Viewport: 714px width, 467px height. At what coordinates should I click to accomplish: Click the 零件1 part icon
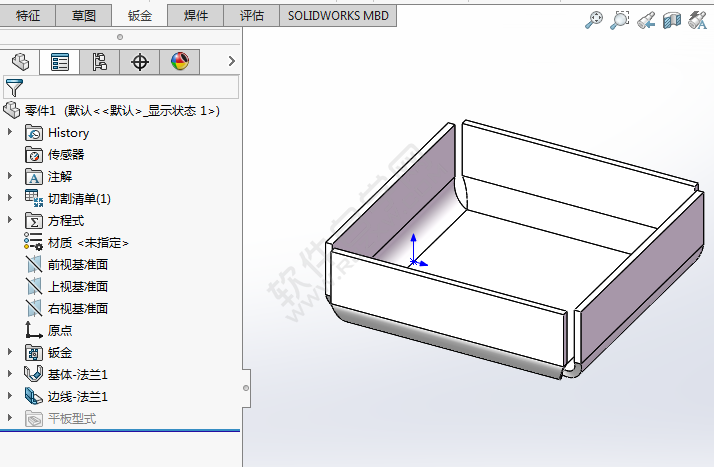[12, 111]
